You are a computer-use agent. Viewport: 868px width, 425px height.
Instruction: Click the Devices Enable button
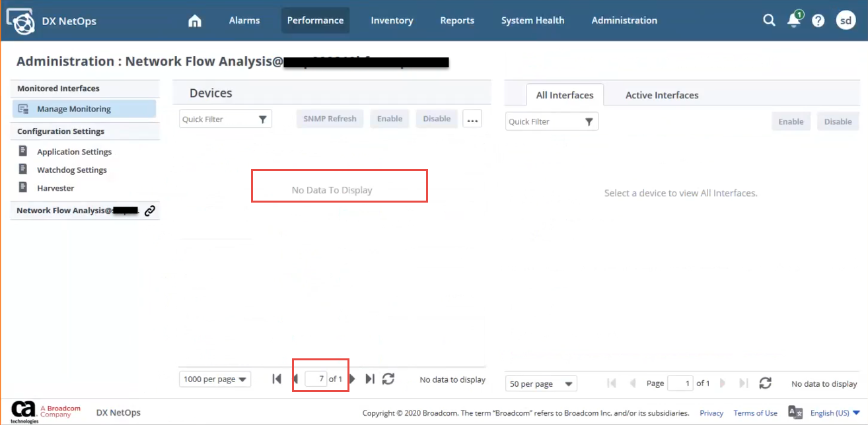390,119
